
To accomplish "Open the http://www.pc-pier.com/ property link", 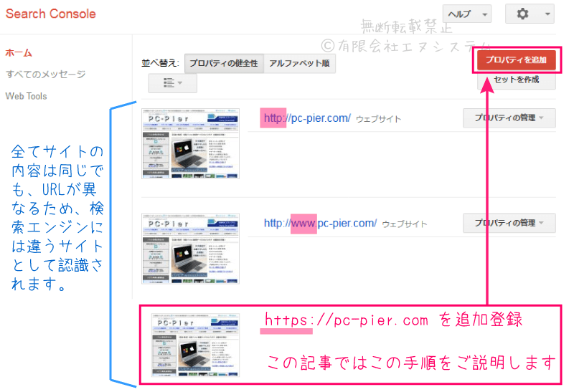I will point(320,223).
